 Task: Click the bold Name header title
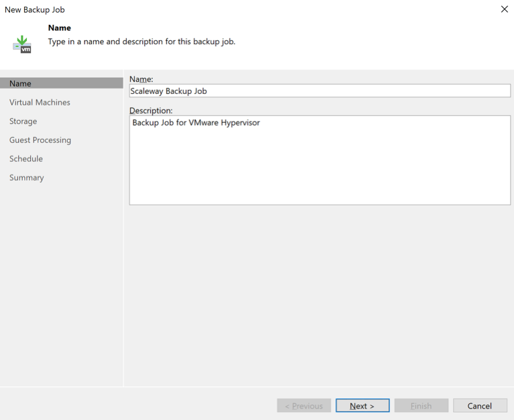[60, 28]
